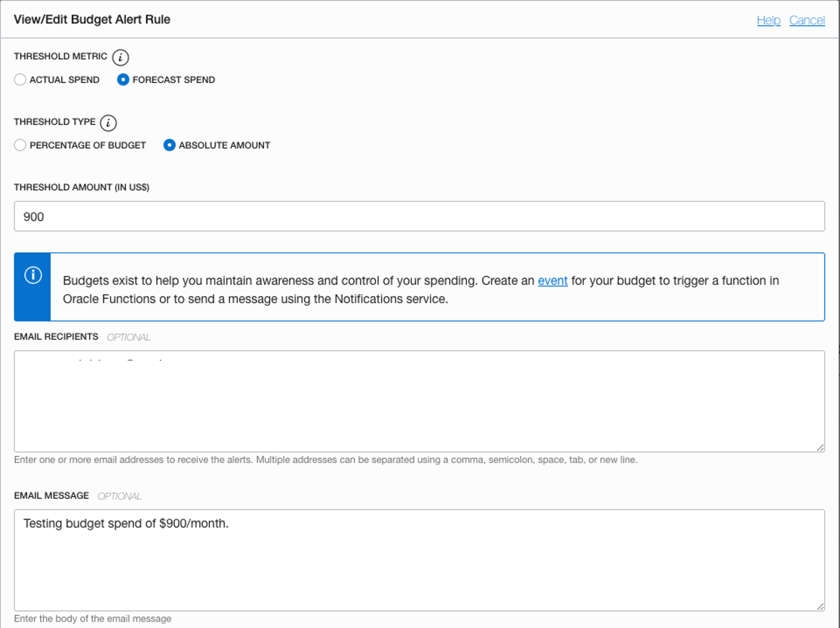
Task: Select the Forecast Spend radio button
Action: [123, 80]
